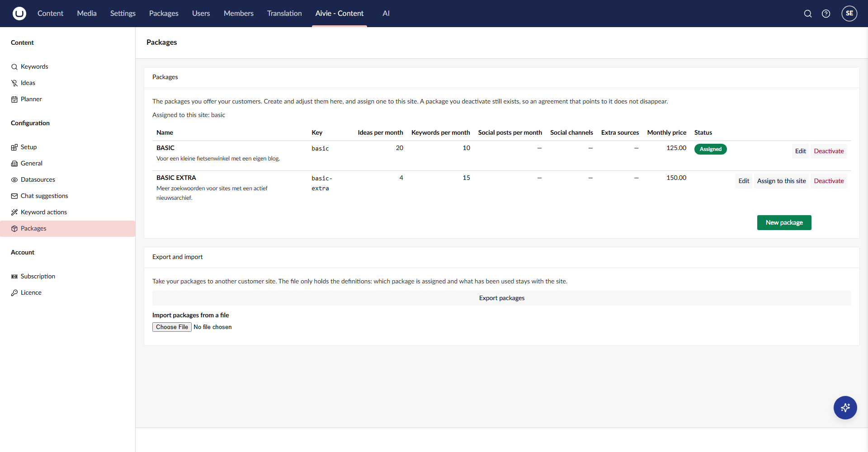The width and height of the screenshot is (868, 452).
Task: Click the 125.00 monthly price cell
Action: point(676,148)
